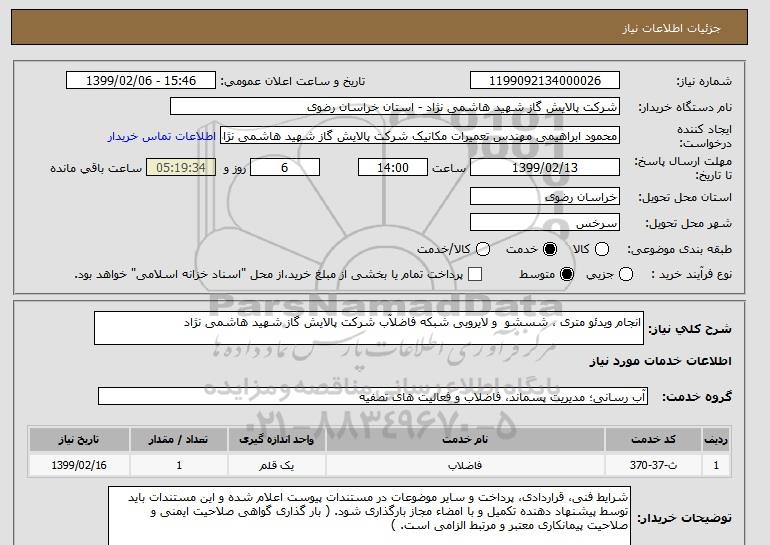This screenshot has width=770, height=545.
Task: Click the توضیحات خریدار label
Action: click(684, 518)
